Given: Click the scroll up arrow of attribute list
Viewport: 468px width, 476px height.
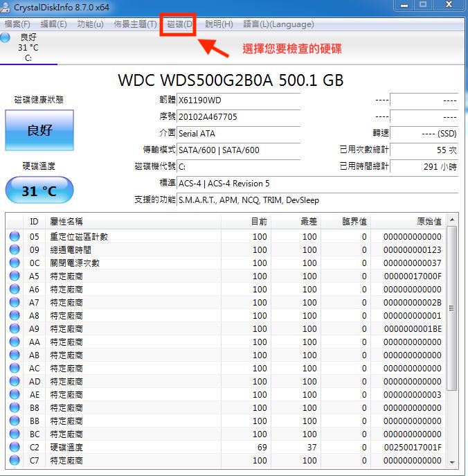Looking at the screenshot, I should (x=452, y=220).
